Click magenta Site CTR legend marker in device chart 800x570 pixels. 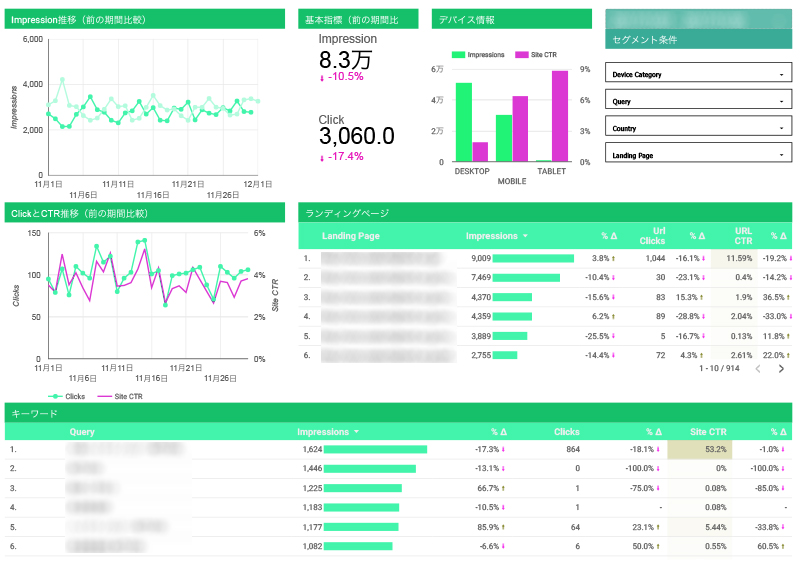point(521,55)
